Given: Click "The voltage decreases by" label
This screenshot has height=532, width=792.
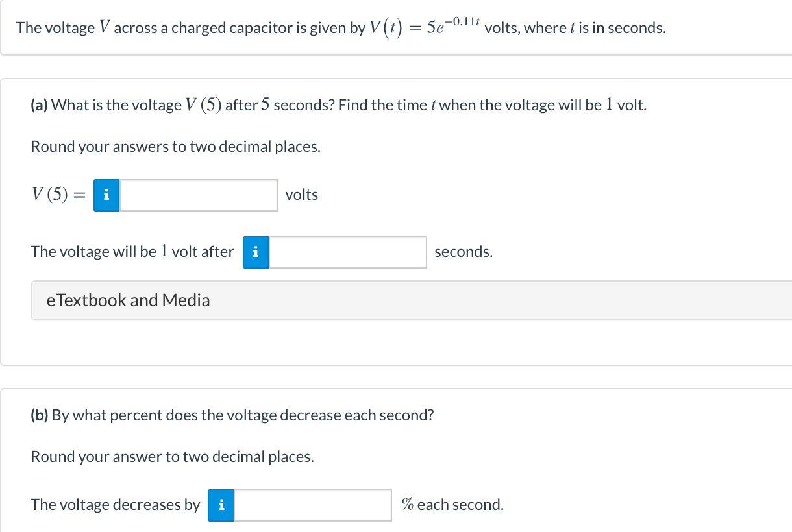Looking at the screenshot, I should (x=116, y=505).
